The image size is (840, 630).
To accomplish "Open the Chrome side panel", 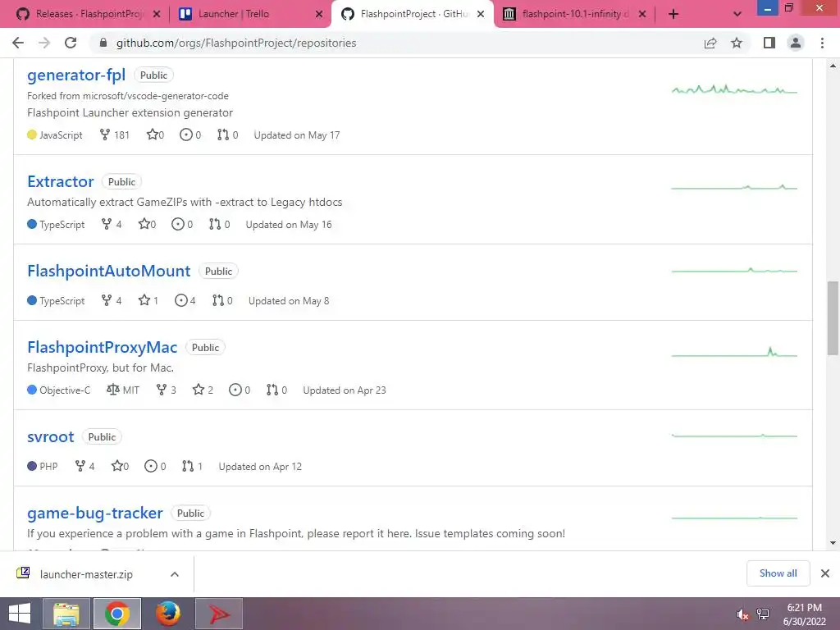I will click(x=769, y=43).
